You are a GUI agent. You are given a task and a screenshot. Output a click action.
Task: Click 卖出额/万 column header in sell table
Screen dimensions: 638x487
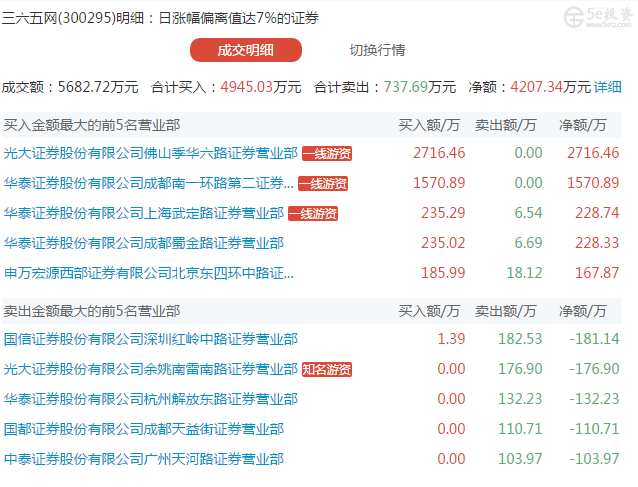(505, 311)
